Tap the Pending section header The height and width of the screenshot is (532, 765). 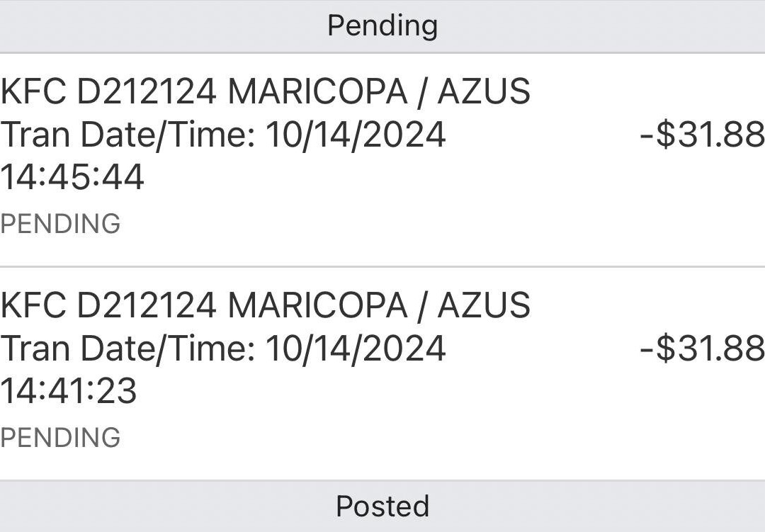tap(382, 26)
